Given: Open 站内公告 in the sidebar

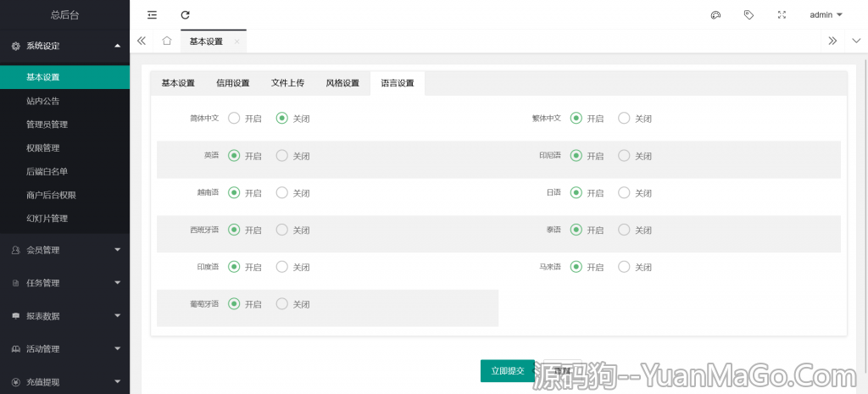Looking at the screenshot, I should [64, 102].
